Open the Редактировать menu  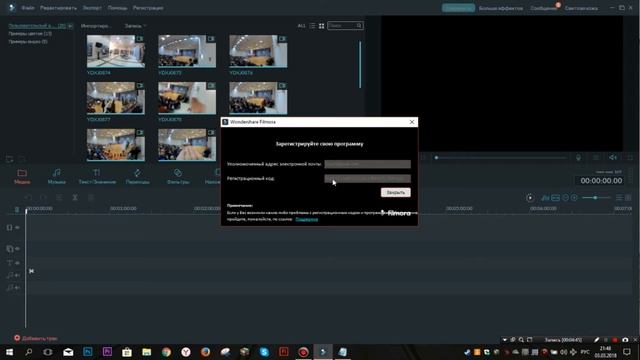[x=58, y=8]
